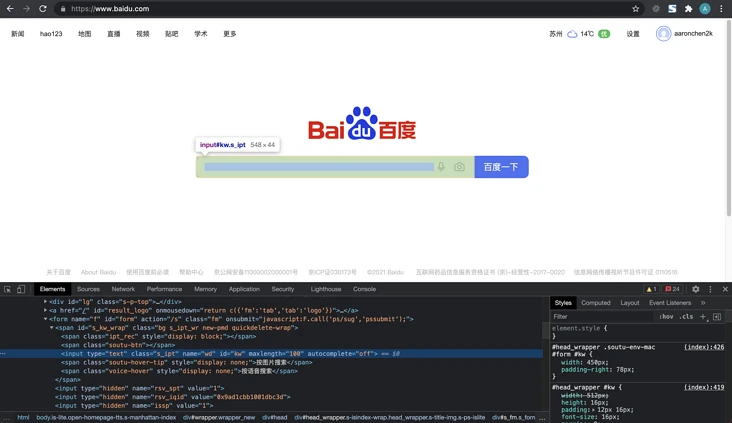Click the browser forward arrow
The height and width of the screenshot is (423, 732).
pyautogui.click(x=27, y=8)
